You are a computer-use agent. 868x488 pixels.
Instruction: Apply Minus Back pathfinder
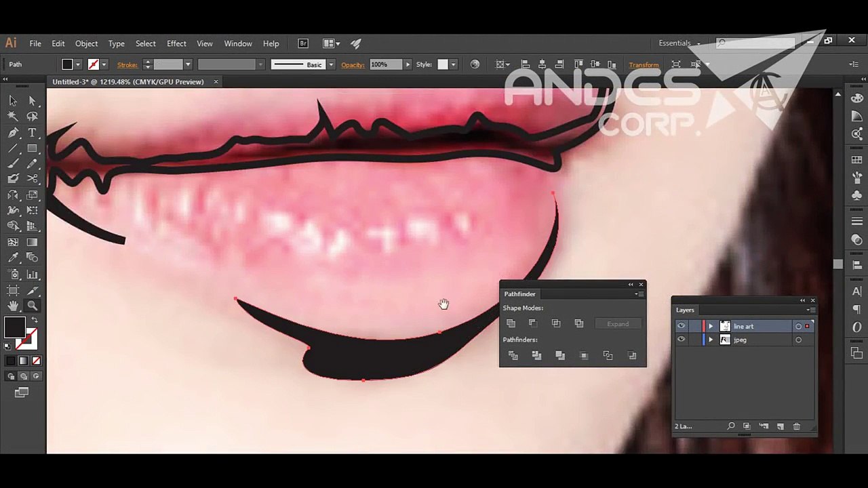[x=632, y=355]
